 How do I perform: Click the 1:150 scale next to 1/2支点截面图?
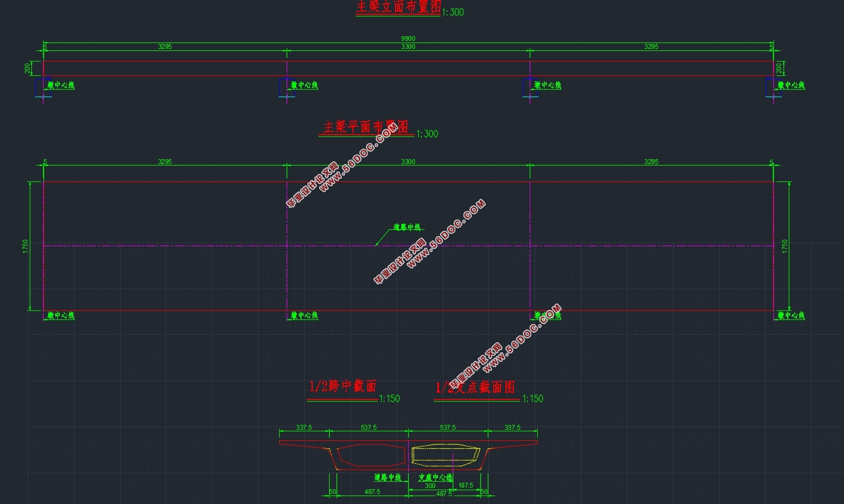coord(533,398)
